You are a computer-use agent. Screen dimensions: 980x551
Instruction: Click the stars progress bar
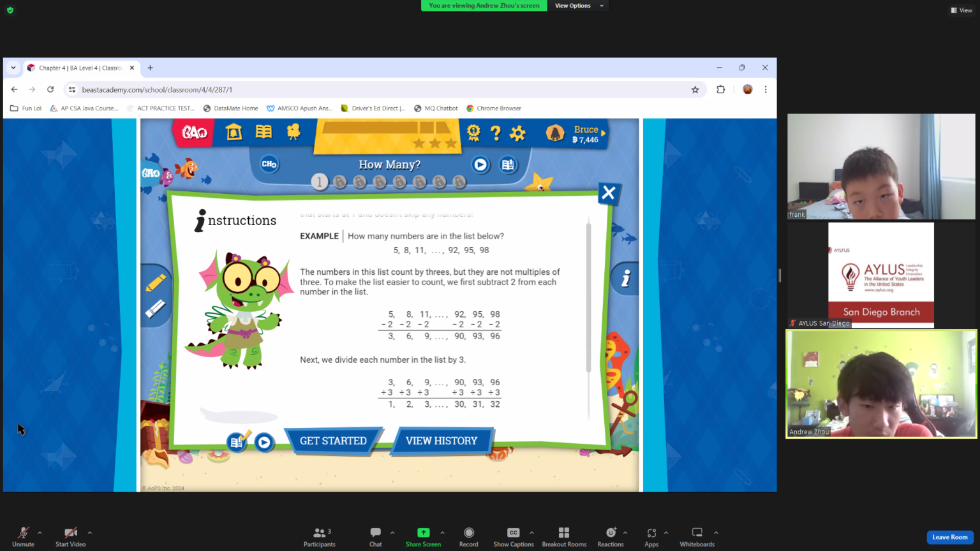(x=387, y=128)
